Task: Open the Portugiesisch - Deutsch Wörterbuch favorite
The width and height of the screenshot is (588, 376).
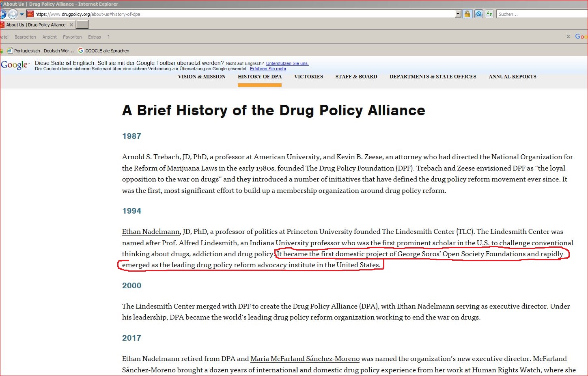Action: pyautogui.click(x=44, y=51)
